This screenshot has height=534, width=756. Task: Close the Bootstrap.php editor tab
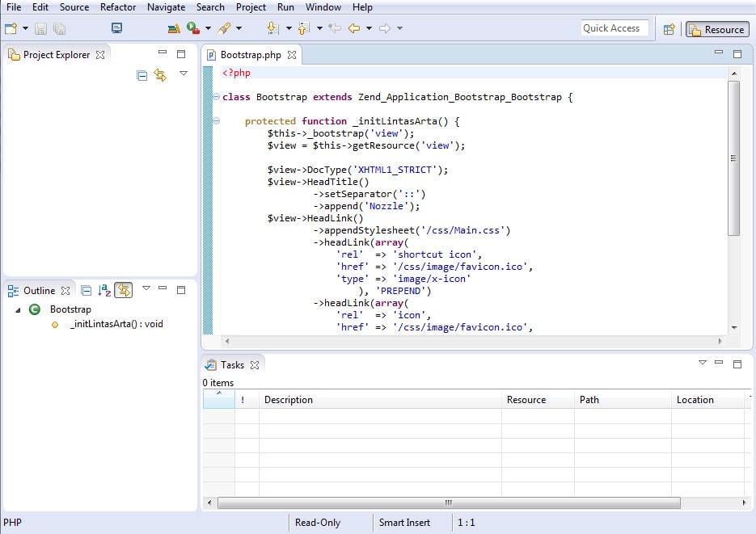(x=292, y=55)
